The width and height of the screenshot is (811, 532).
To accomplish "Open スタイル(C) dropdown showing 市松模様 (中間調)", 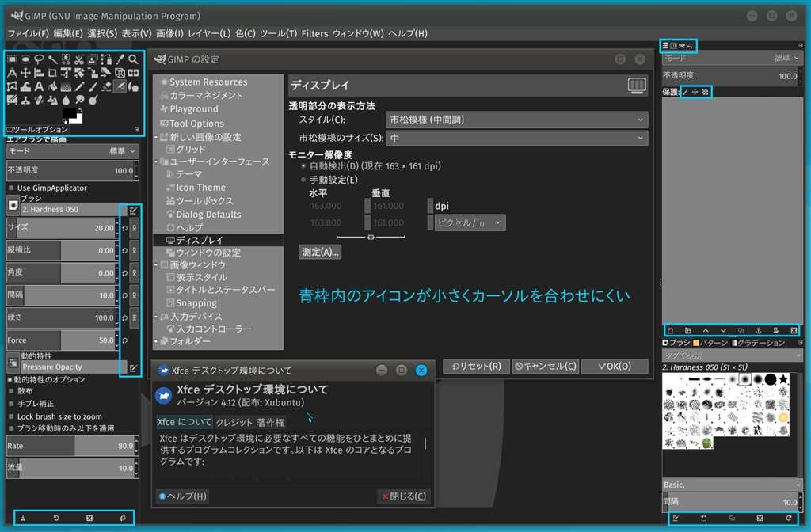I will (516, 120).
